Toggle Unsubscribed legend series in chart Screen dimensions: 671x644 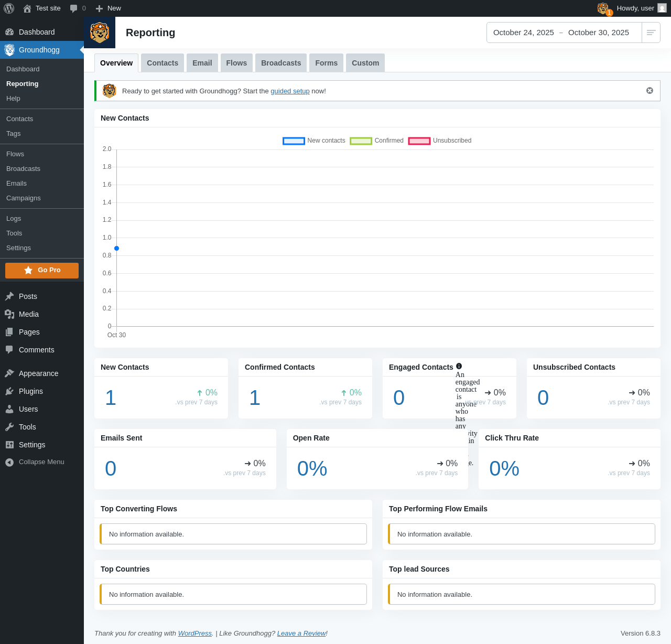pyautogui.click(x=419, y=141)
